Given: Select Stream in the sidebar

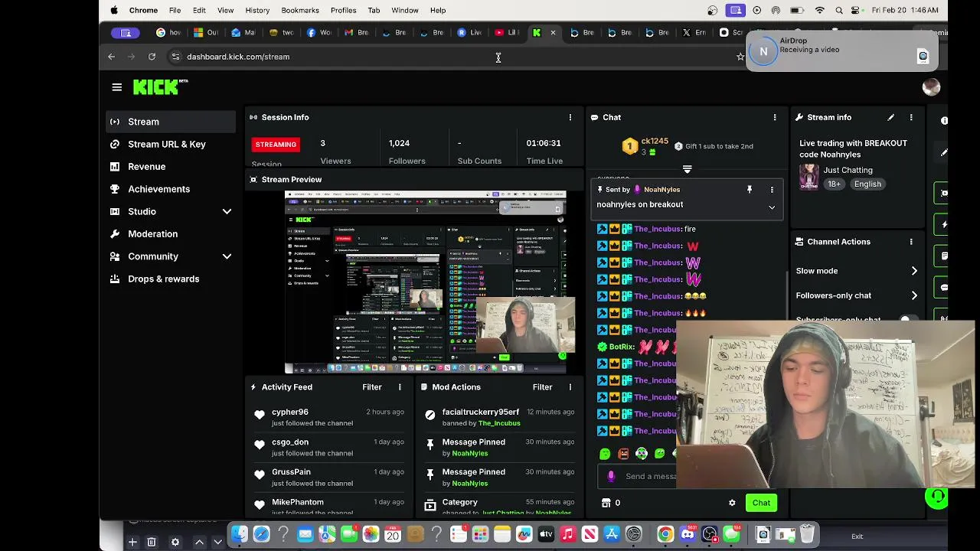Looking at the screenshot, I should (171, 122).
